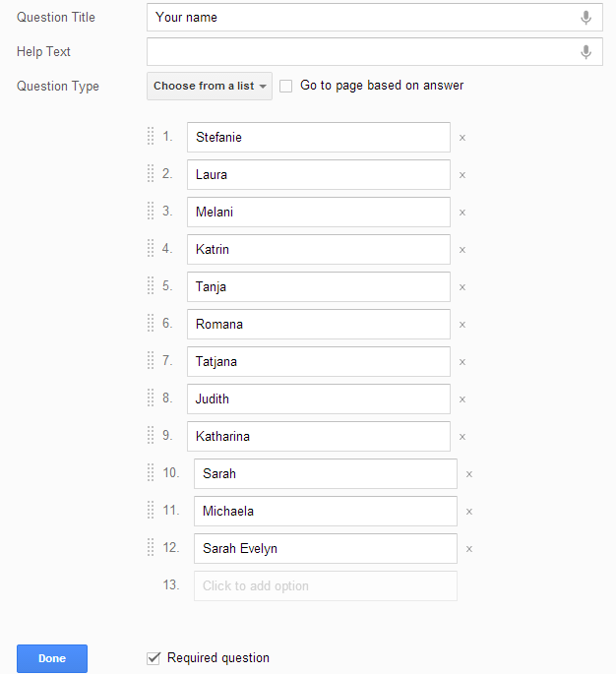Delete the Katrin list option
Image resolution: width=616 pixels, height=674 pixels.
(462, 250)
